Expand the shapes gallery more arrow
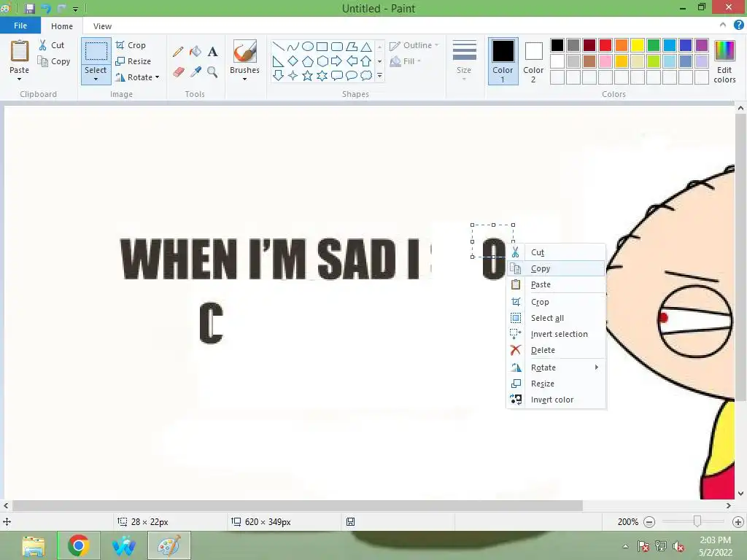Viewport: 747px width, 560px height. pos(379,75)
